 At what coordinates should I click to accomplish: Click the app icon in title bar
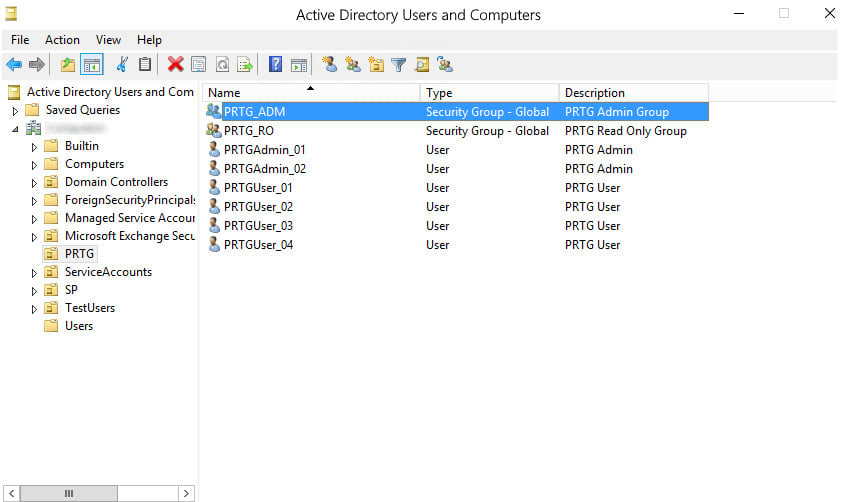point(11,13)
